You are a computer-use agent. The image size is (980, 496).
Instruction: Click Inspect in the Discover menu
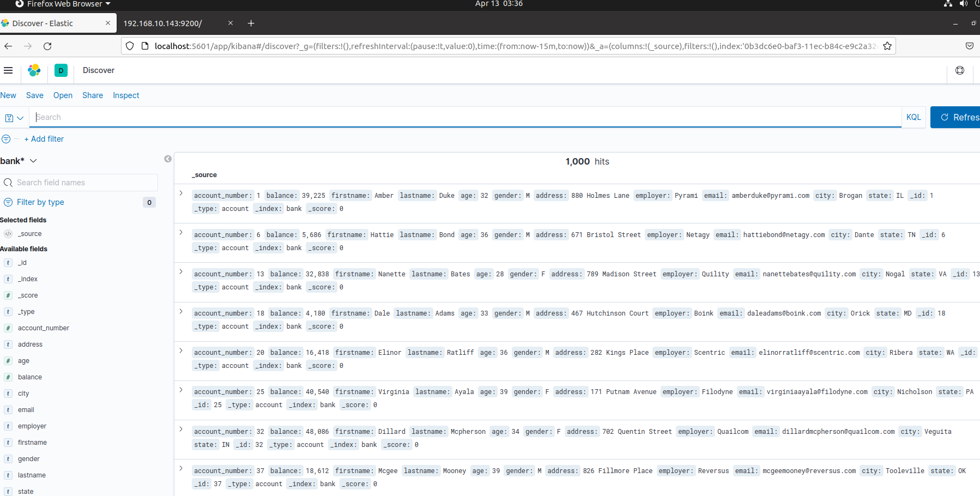click(126, 95)
